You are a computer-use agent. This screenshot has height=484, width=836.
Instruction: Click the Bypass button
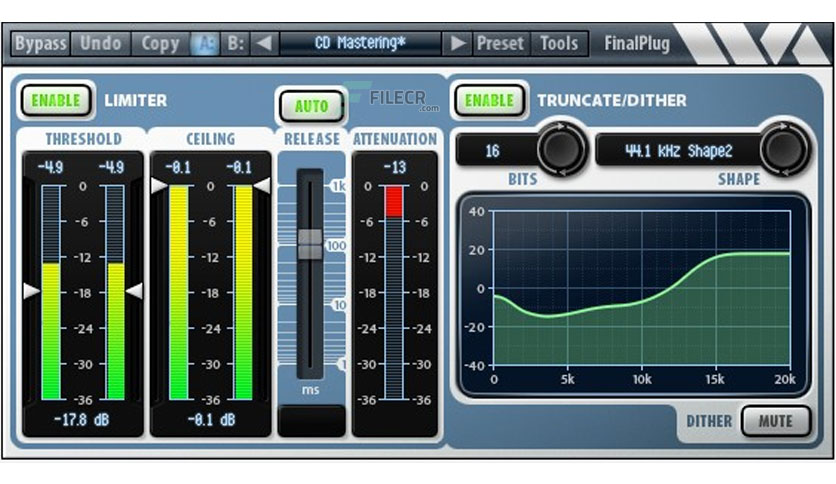41,43
